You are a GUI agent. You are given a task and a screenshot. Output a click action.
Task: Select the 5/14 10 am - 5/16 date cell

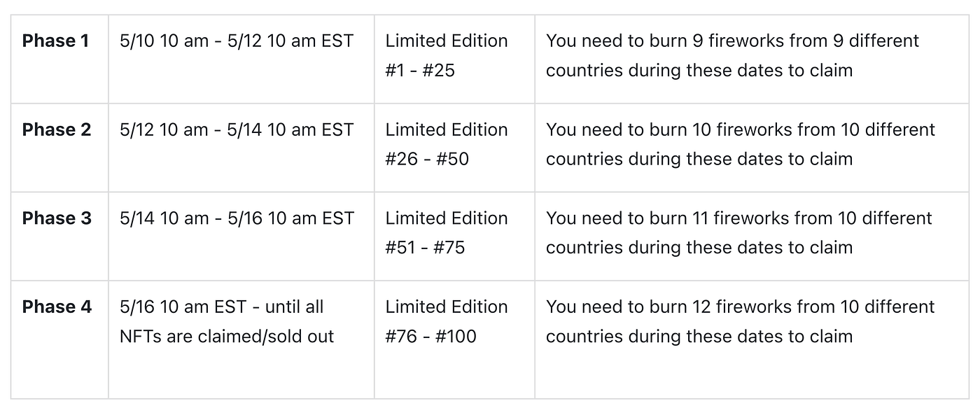[x=237, y=218]
